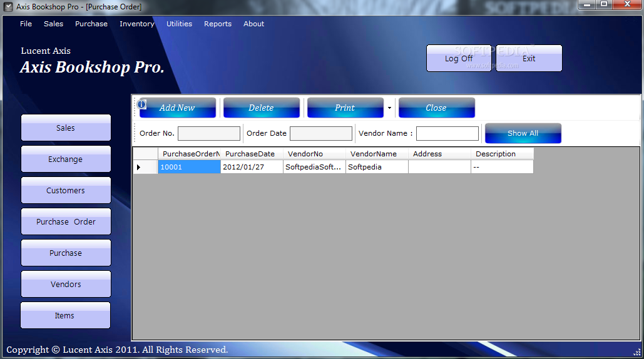Select the SoftpediaSoft... vendor number cell
644x359 pixels.
[314, 167]
